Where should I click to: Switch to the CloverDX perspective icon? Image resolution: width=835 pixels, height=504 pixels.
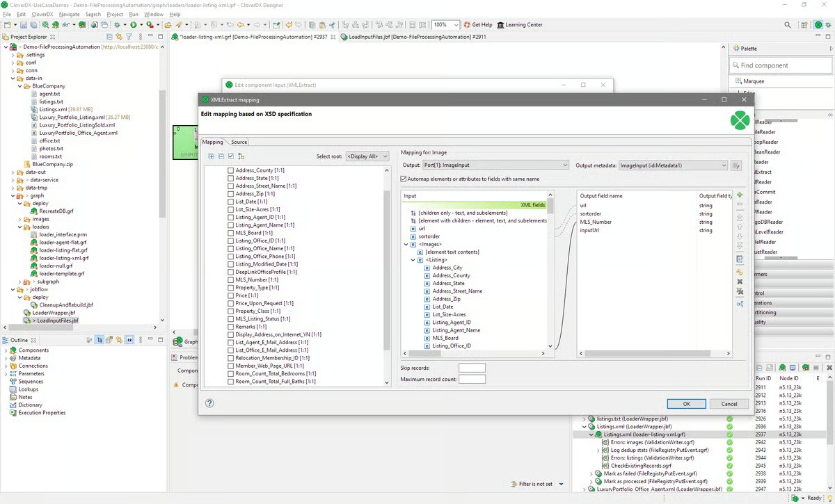pyautogui.click(x=819, y=25)
